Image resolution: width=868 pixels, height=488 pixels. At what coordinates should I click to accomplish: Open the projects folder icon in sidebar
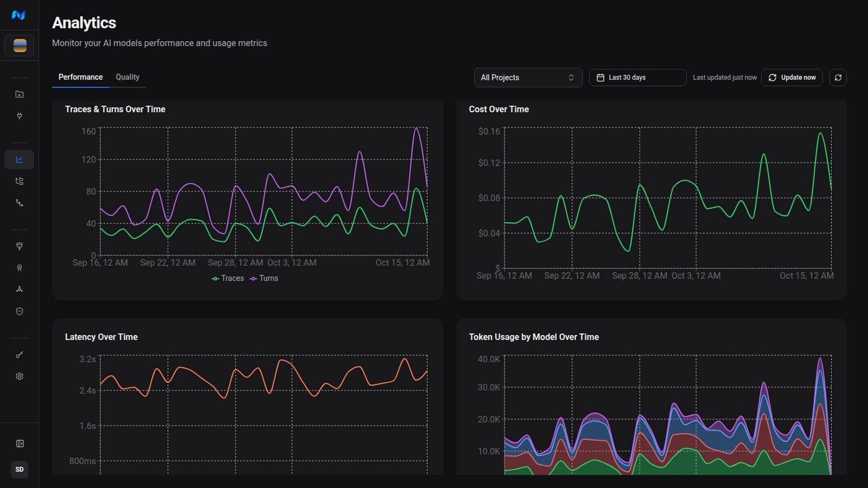pyautogui.click(x=20, y=94)
